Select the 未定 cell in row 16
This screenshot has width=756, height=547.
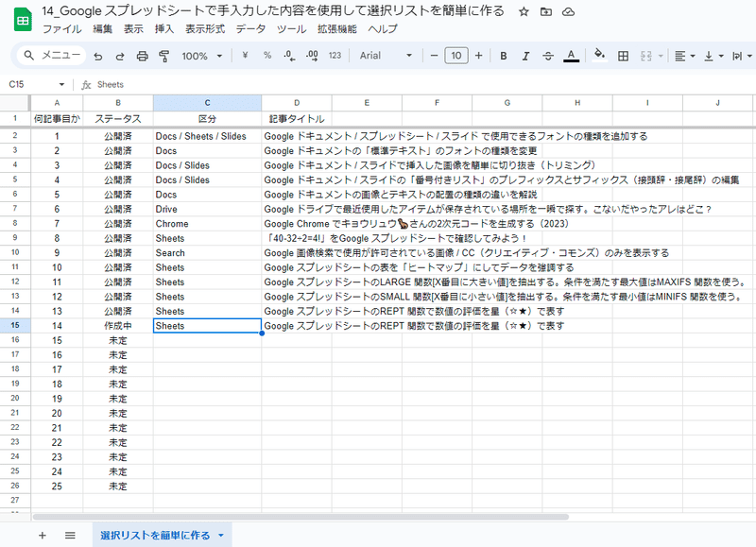tap(118, 340)
